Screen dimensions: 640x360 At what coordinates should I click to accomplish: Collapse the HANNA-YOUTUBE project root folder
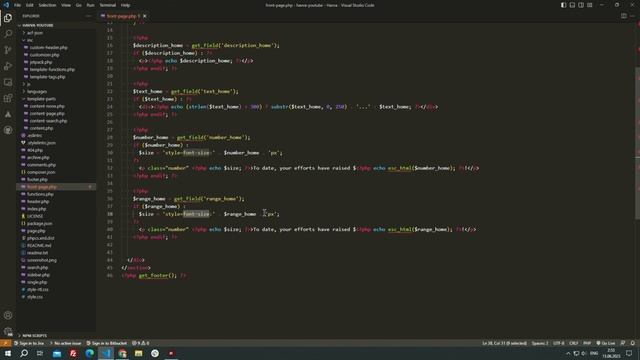point(38,25)
